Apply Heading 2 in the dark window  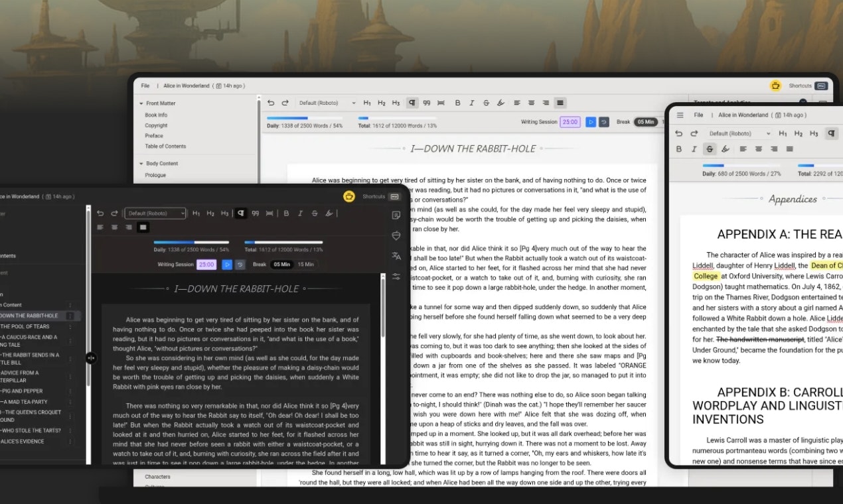[x=210, y=213]
